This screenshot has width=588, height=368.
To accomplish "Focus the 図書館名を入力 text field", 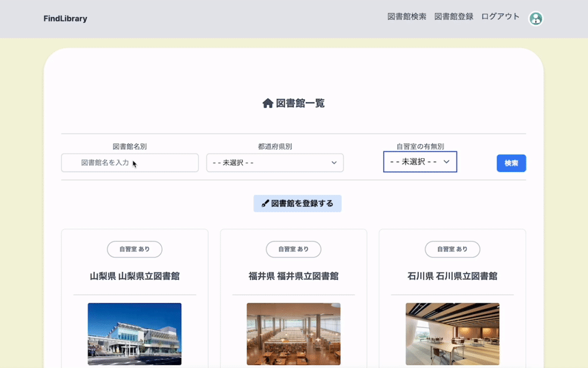I will tap(130, 163).
